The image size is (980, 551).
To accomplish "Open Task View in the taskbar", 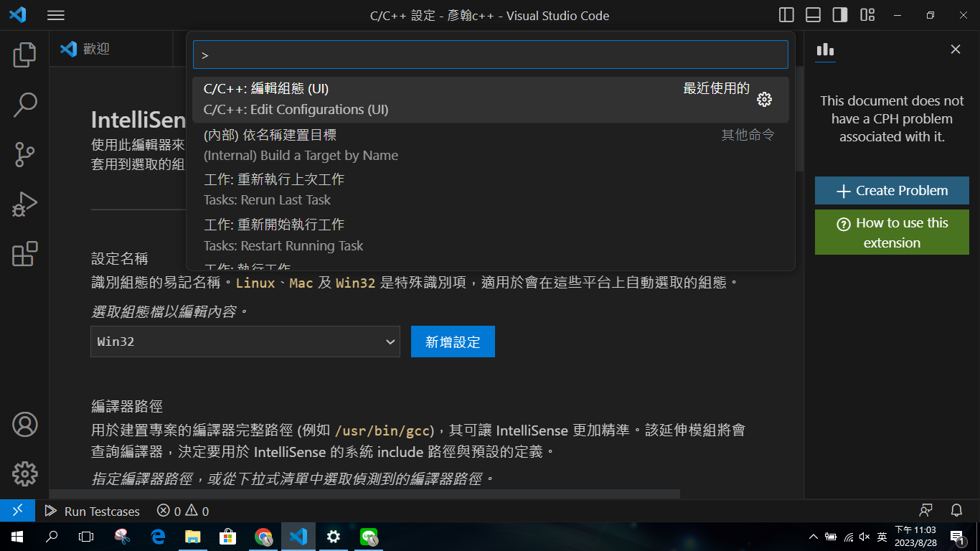I will tap(86, 536).
